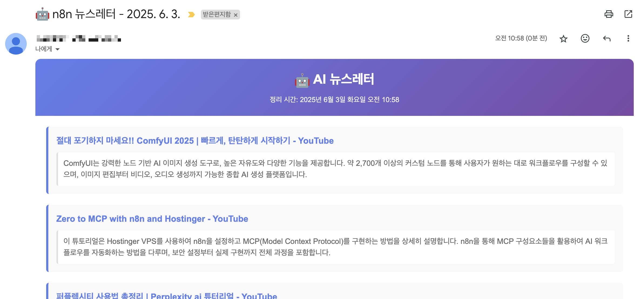The image size is (644, 299).
Task: Open Zero to MCP with n8n link
Action: click(152, 219)
